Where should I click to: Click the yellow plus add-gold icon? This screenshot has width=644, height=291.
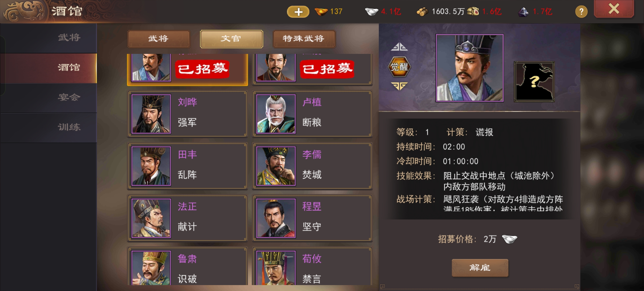(298, 12)
